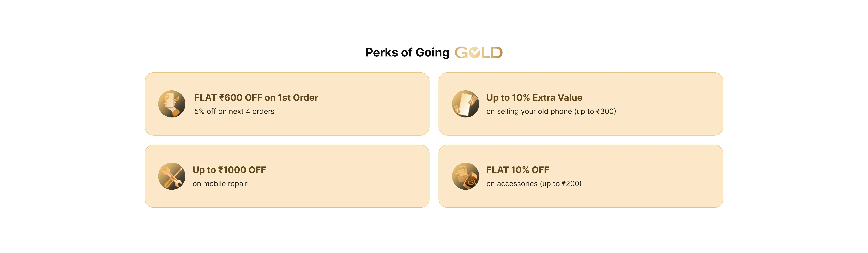The width and height of the screenshot is (868, 253).
Task: Click 'on accessories (up to ₹200)' subtitle
Action: pyautogui.click(x=534, y=184)
